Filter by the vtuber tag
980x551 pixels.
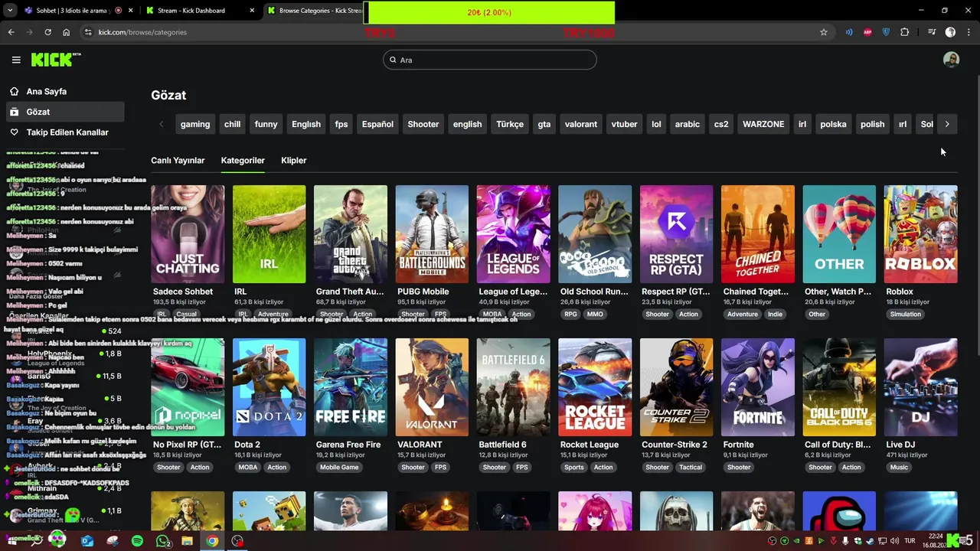coord(624,124)
